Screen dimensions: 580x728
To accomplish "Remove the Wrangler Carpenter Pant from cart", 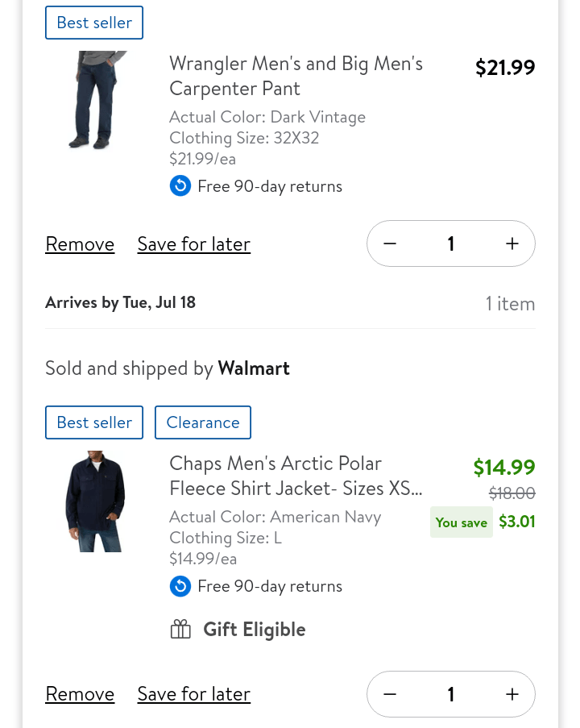I will coord(80,244).
